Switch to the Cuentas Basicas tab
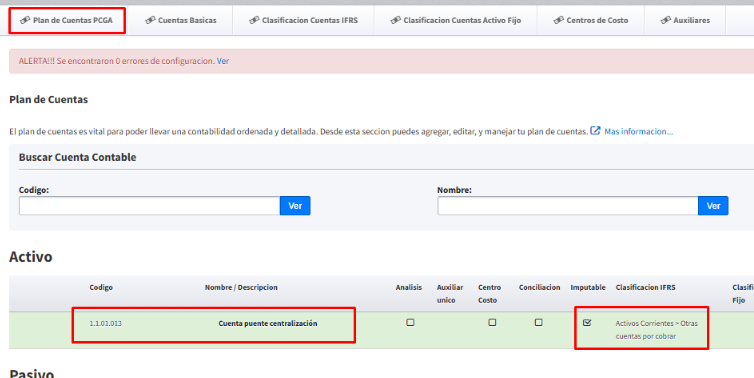The image size is (754, 378). pos(181,20)
